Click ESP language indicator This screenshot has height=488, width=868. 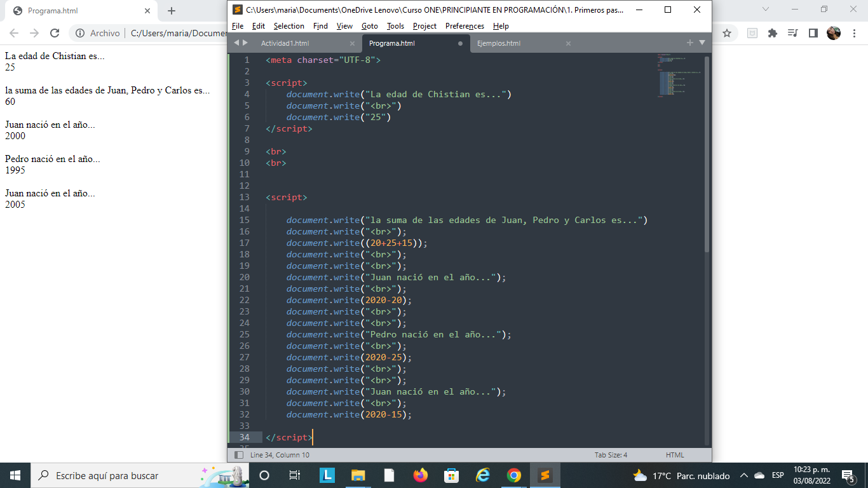tap(778, 475)
